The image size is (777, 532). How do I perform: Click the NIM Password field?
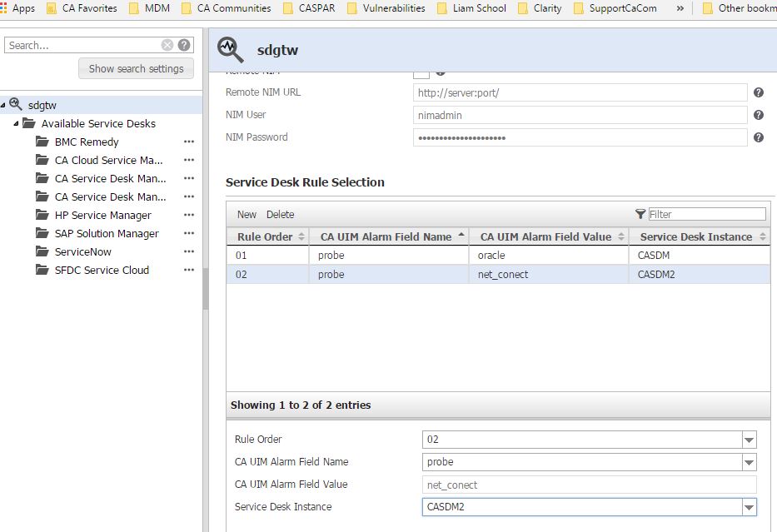580,137
